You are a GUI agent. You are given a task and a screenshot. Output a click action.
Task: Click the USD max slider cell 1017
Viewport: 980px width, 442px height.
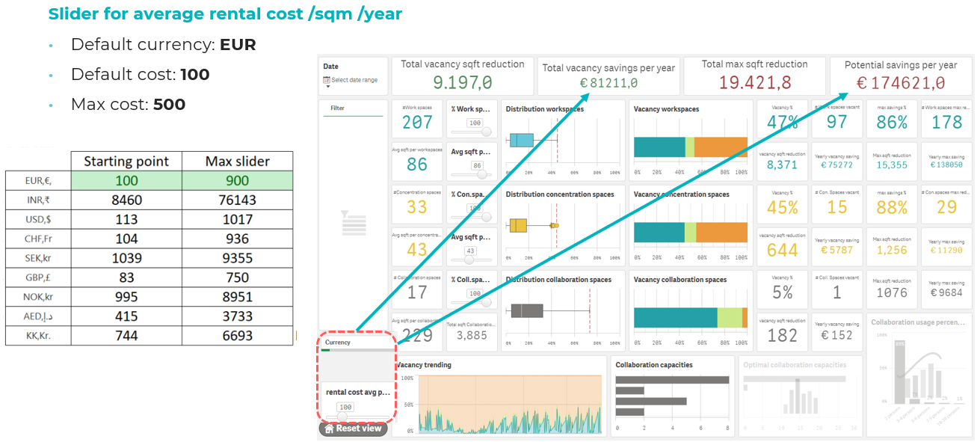click(x=238, y=219)
